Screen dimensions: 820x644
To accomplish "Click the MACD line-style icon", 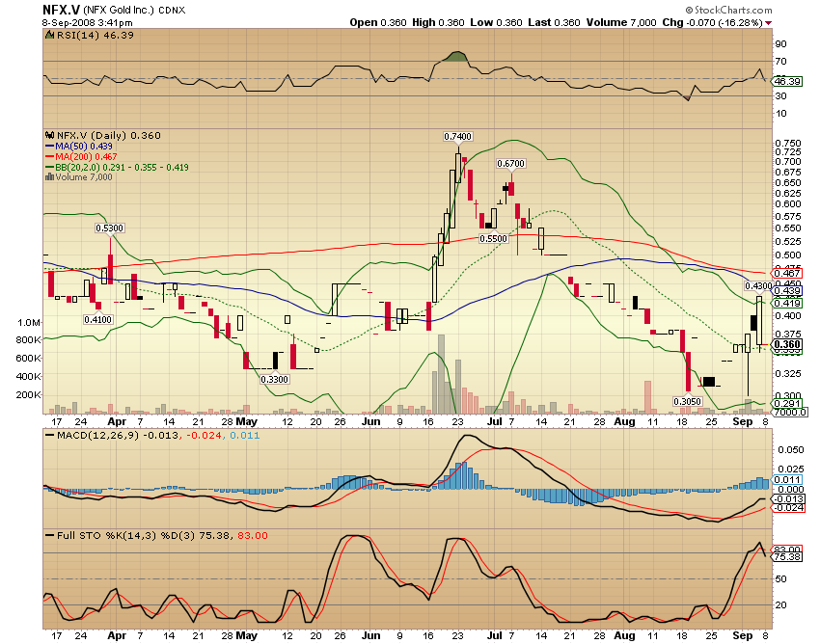I will [x=49, y=434].
